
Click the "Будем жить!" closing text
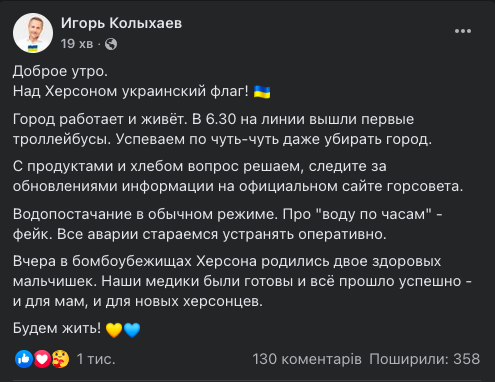57,328
